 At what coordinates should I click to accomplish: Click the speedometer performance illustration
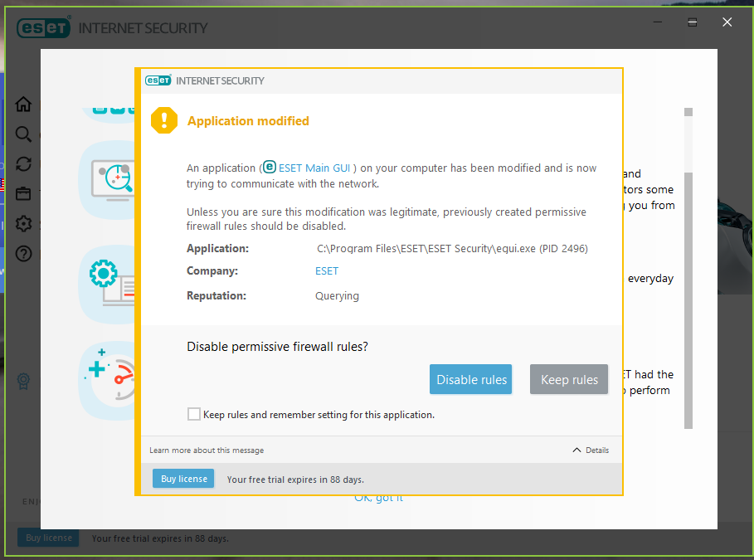(107, 380)
